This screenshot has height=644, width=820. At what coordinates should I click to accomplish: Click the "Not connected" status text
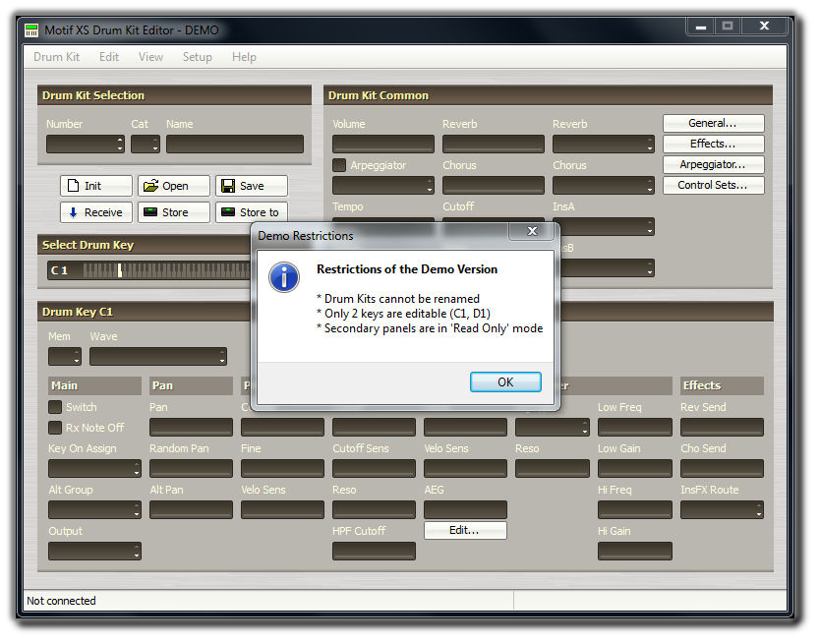[61, 601]
